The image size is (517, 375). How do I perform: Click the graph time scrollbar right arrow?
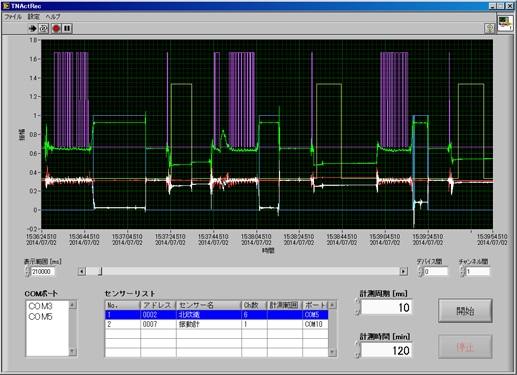coord(404,271)
